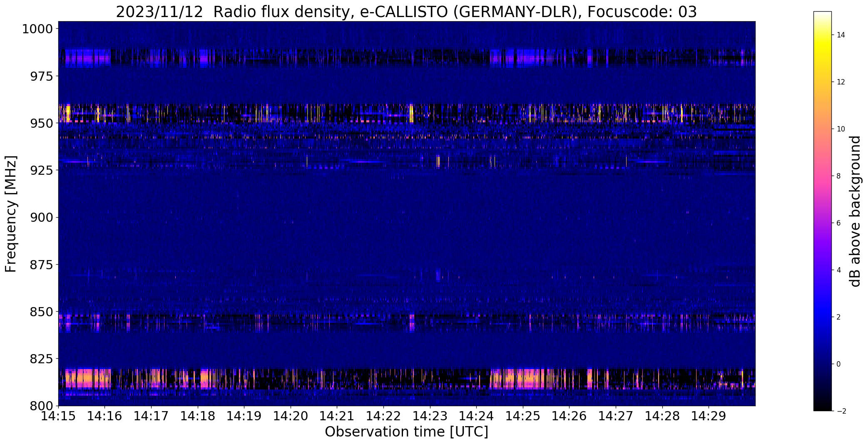Image resolution: width=868 pixels, height=444 pixels.
Task: Click the 975 frequency tick label
Action: (42, 77)
